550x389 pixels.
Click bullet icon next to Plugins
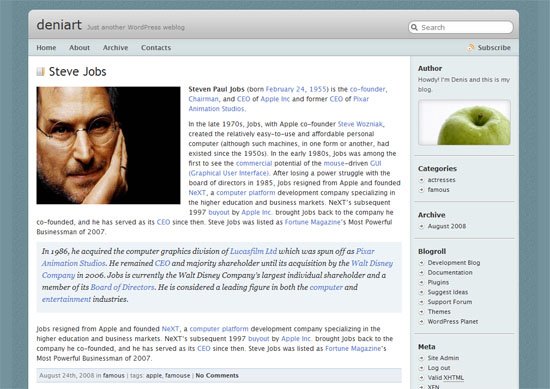pos(422,282)
